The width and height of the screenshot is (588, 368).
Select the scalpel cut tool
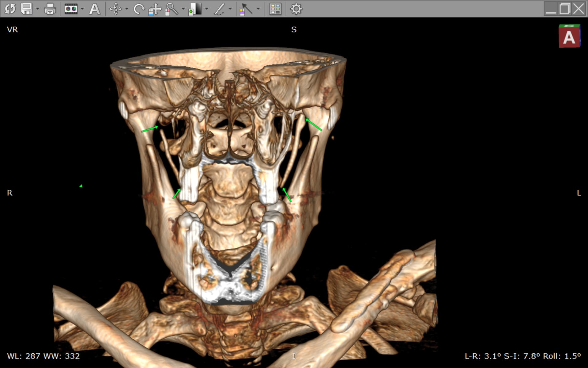pyautogui.click(x=219, y=9)
